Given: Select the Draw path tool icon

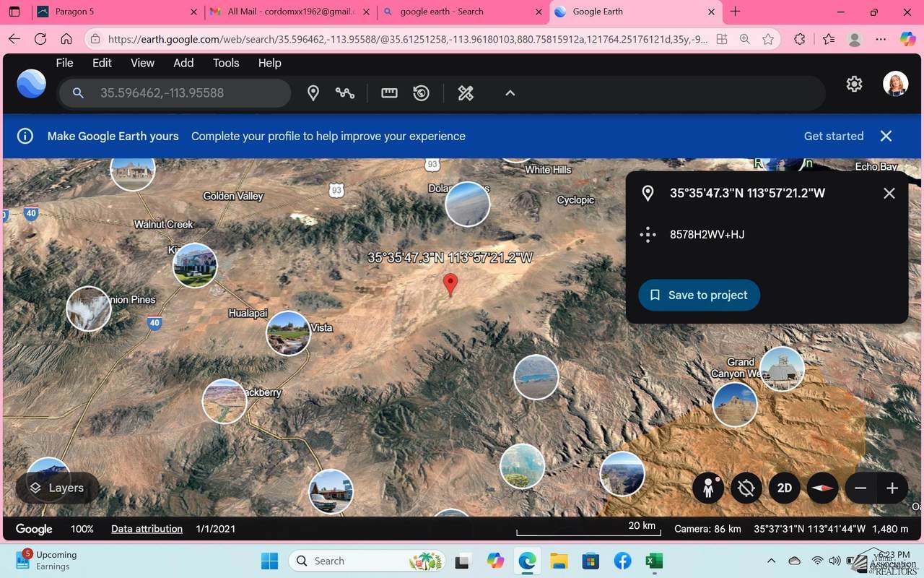Looking at the screenshot, I should pos(345,93).
